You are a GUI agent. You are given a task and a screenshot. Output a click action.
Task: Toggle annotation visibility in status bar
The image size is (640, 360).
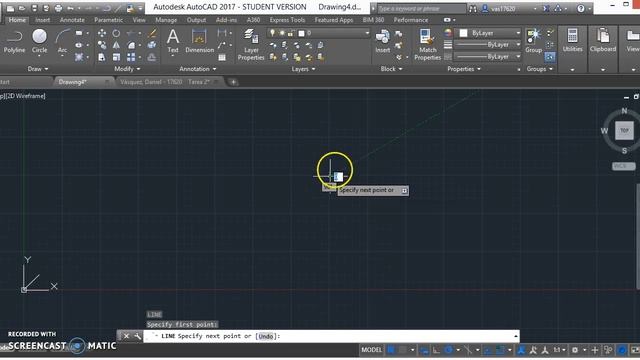(x=521, y=350)
